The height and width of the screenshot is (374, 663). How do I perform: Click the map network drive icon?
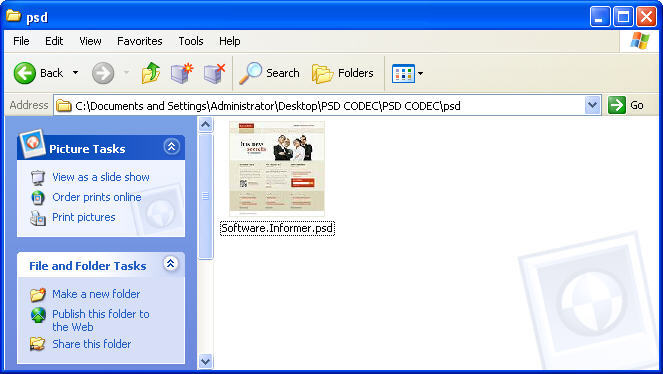[182, 73]
